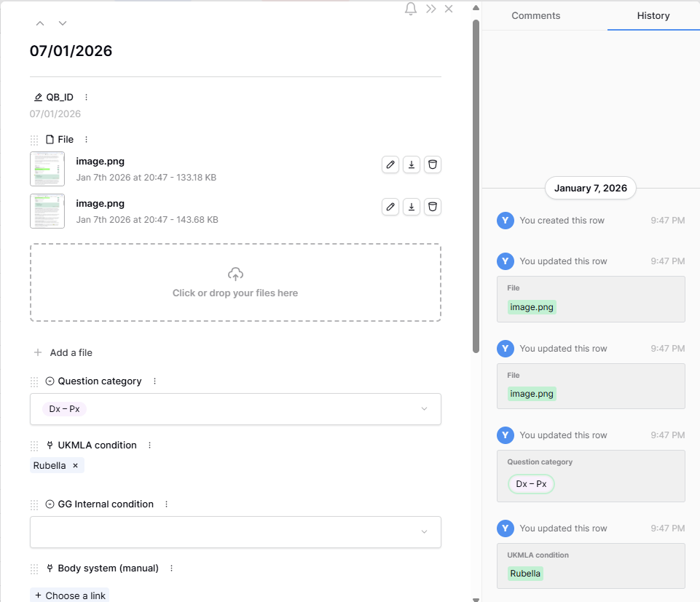Open the UKMLA condition field options menu
The width and height of the screenshot is (700, 602).
pyautogui.click(x=149, y=445)
